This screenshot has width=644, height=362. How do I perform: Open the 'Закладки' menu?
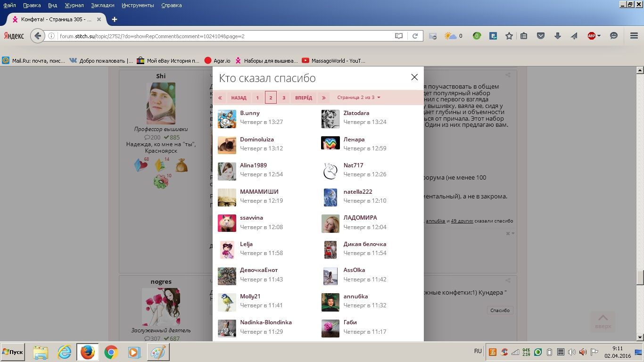tap(102, 5)
